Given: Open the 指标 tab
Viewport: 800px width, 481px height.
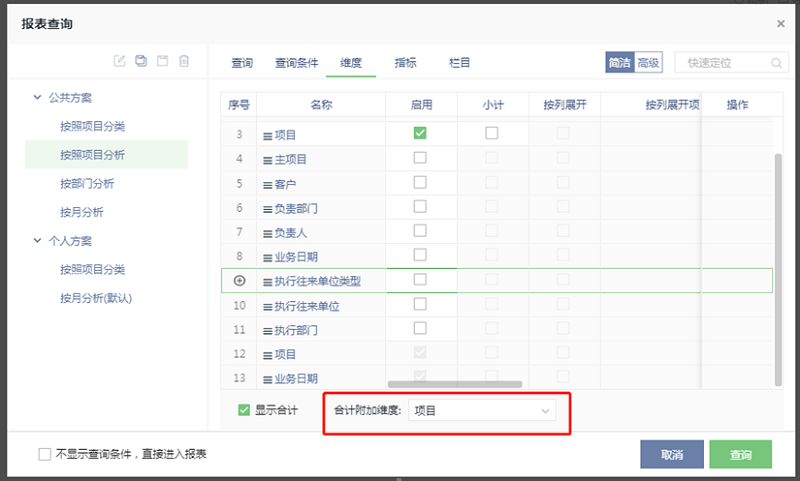Looking at the screenshot, I should pyautogui.click(x=405, y=63).
